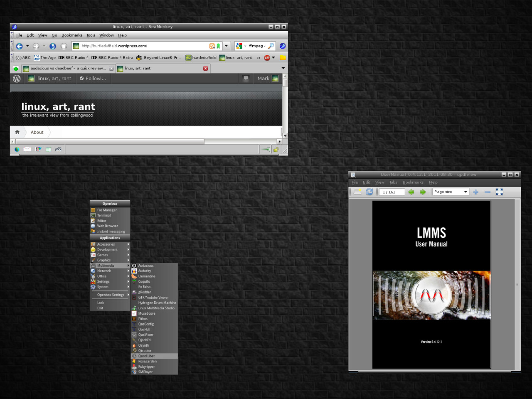This screenshot has height=399, width=532.
Task: Launch Quod Libet from Multimedia menu
Action: point(155,356)
